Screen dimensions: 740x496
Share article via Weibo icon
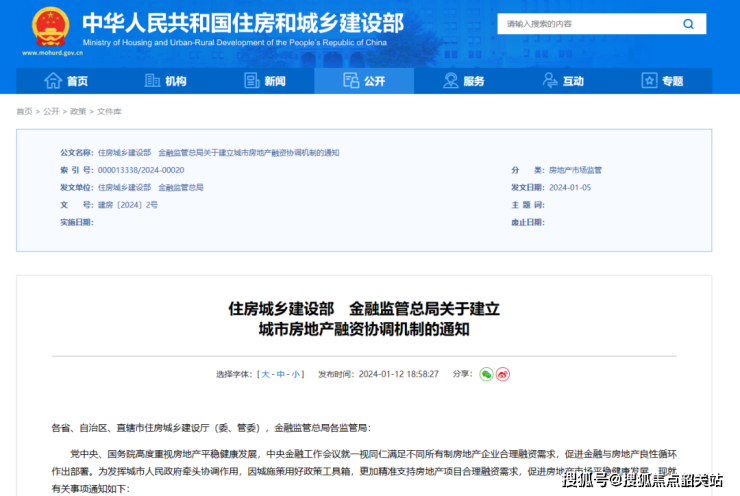(x=503, y=373)
